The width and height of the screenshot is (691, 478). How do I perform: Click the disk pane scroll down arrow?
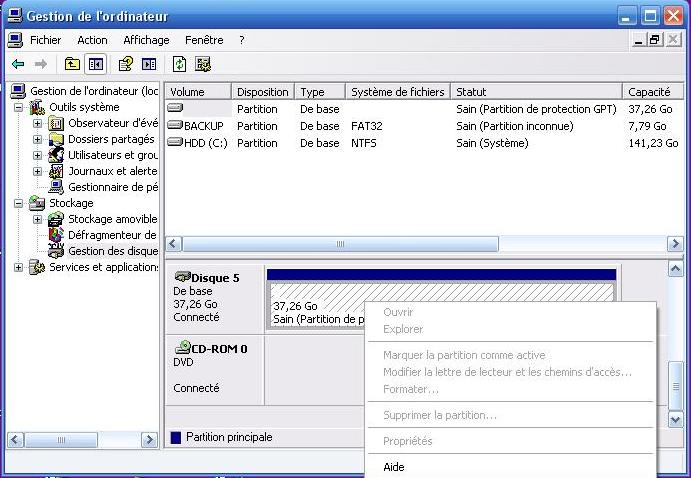point(676,419)
